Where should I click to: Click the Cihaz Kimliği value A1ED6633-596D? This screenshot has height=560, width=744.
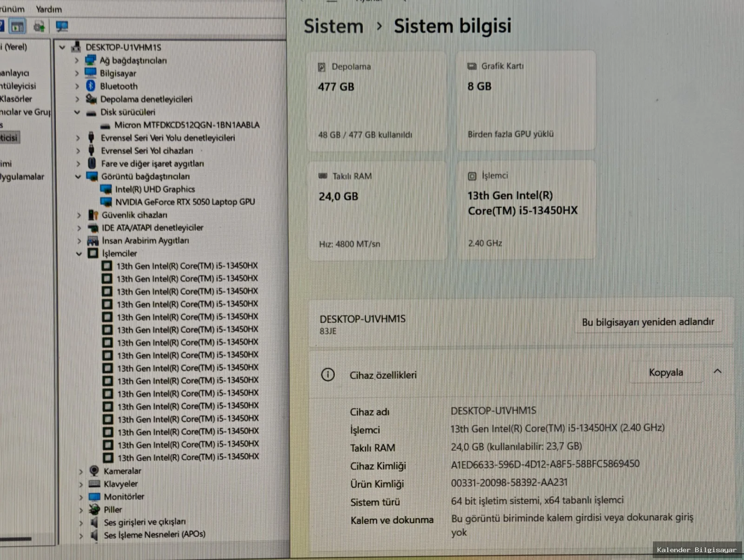click(545, 464)
